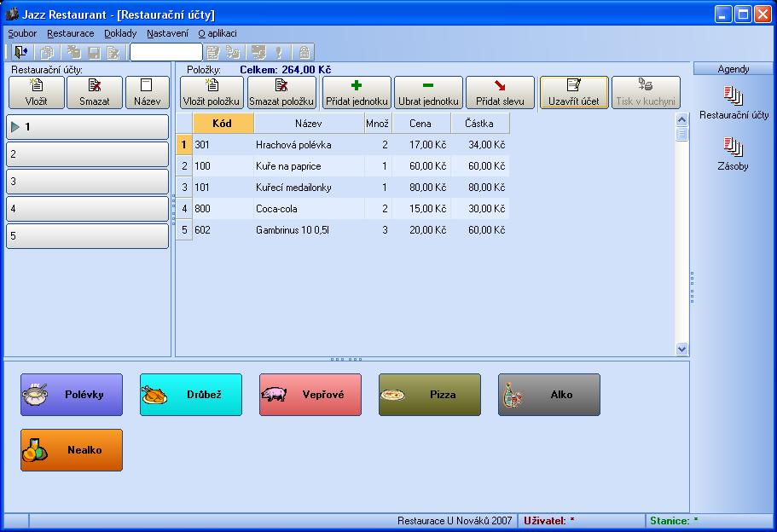This screenshot has width=777, height=532.
Task: Click the Tisk v kuchyni button
Action: coord(646,93)
